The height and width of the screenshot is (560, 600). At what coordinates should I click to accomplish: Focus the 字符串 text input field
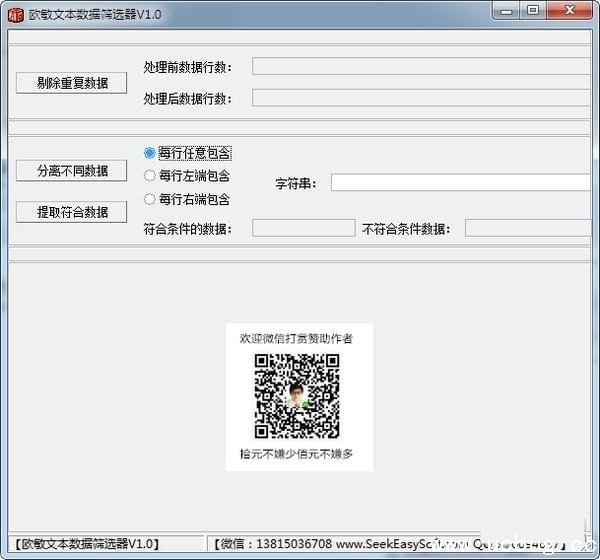pyautogui.click(x=460, y=183)
